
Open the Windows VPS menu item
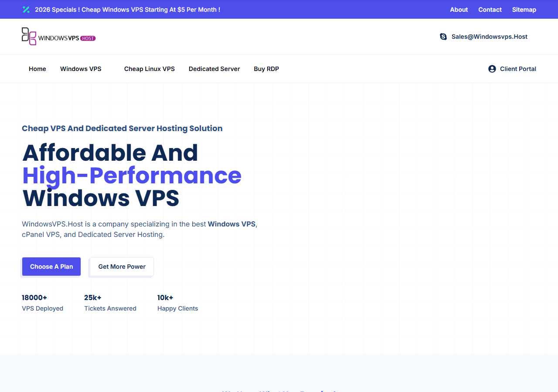81,69
